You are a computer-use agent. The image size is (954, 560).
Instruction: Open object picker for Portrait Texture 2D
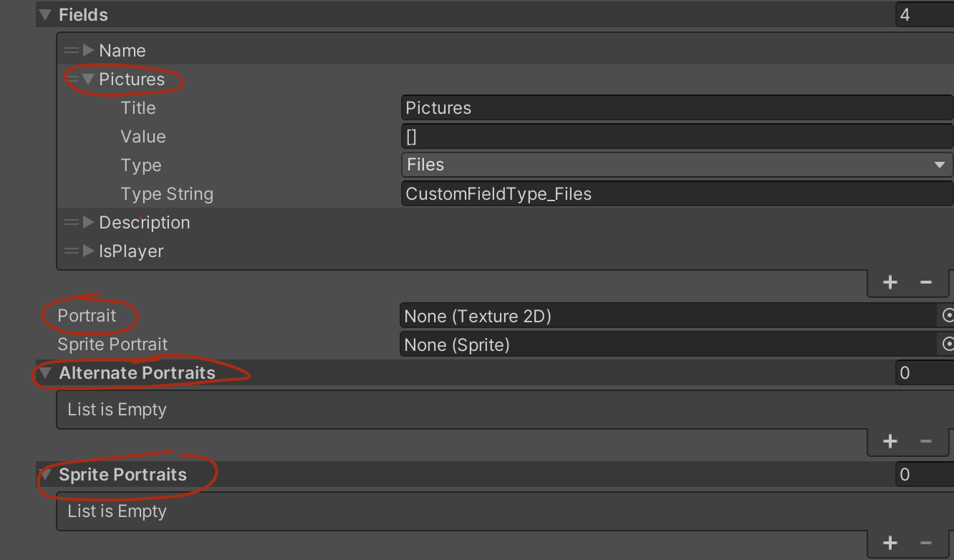coord(948,315)
